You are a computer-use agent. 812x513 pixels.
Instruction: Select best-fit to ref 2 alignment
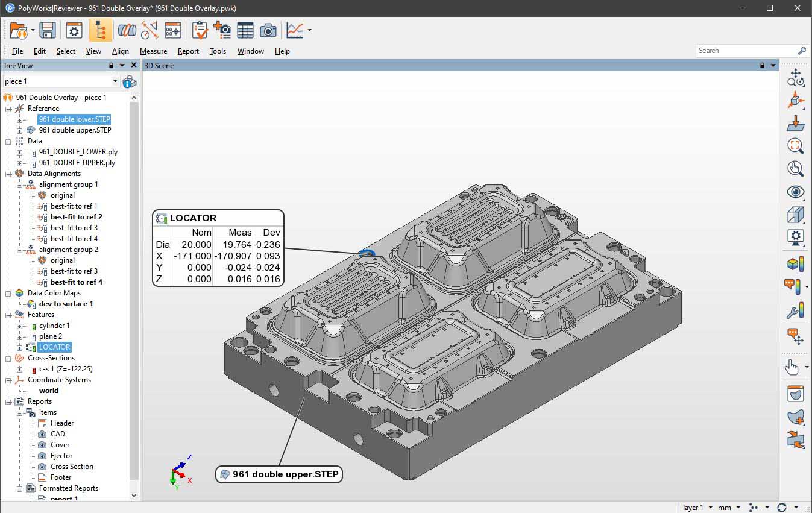coord(77,217)
